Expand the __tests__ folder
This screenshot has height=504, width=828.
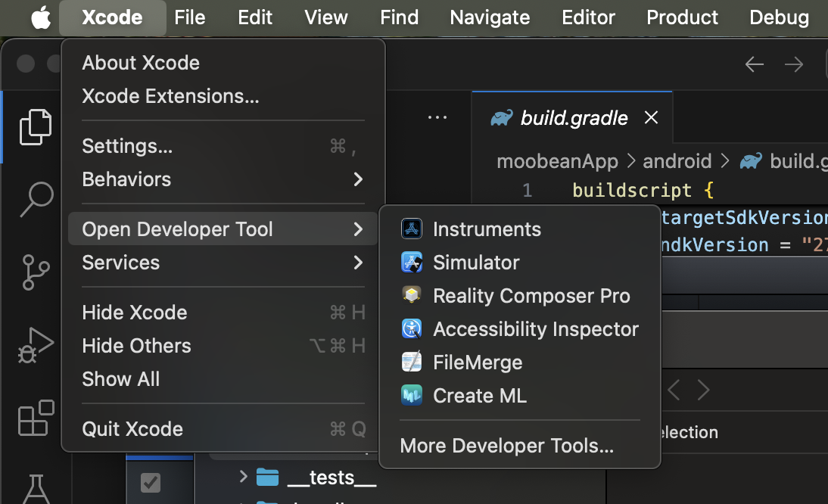(x=243, y=477)
